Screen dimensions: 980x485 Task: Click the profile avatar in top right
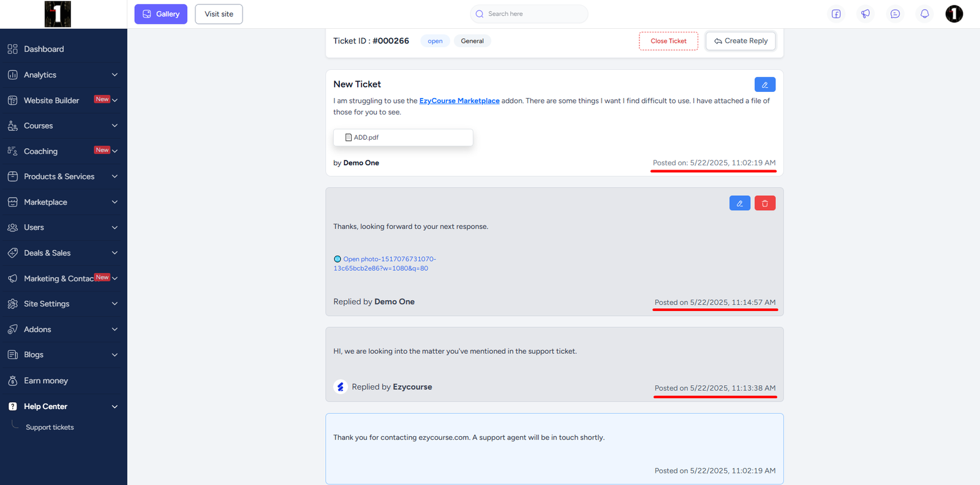click(x=954, y=14)
